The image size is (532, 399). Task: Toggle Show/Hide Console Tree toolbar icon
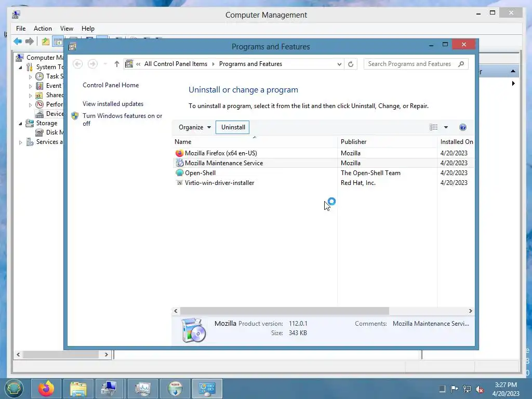point(58,42)
